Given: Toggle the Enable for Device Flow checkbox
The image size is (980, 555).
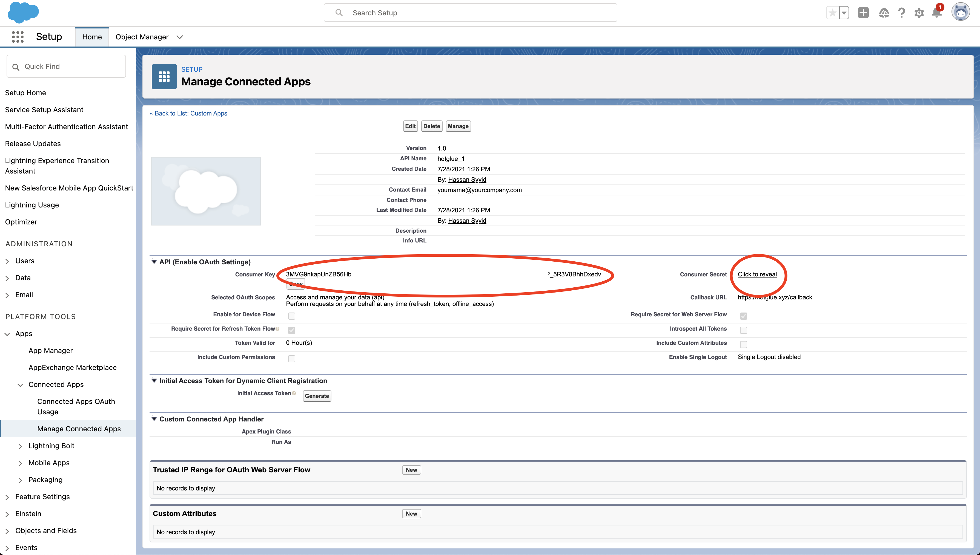Looking at the screenshot, I should (291, 316).
